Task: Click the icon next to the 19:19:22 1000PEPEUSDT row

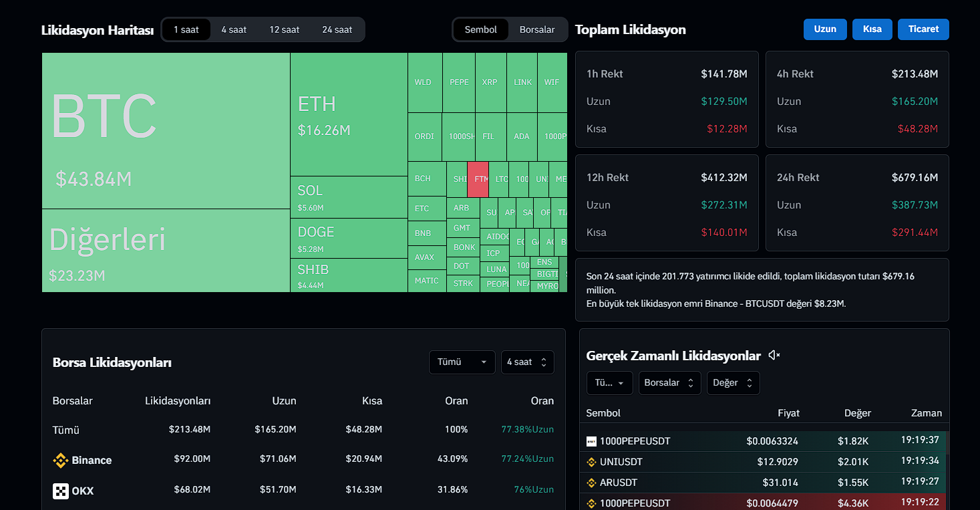Action: [591, 503]
